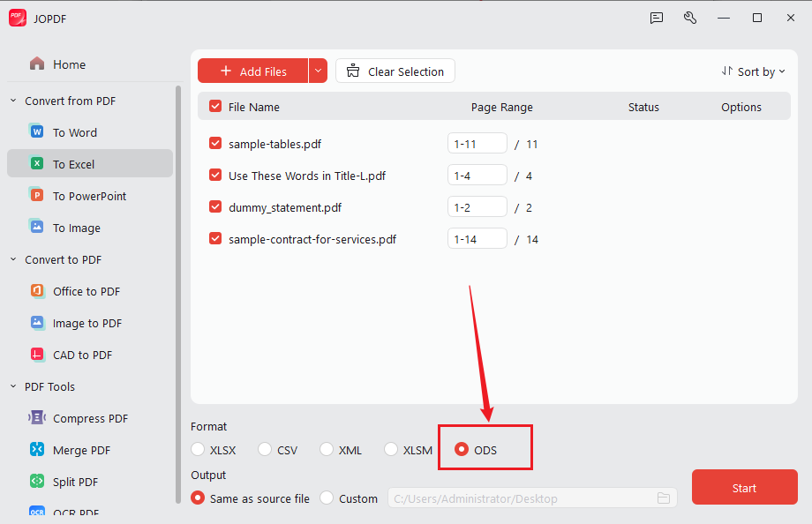Click the OCR PDF icon
This screenshot has width=812, height=524.
coord(37,511)
